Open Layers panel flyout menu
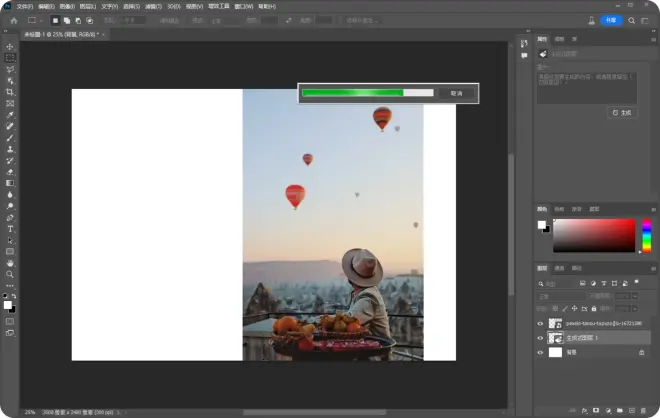Image resolution: width=660 pixels, height=418 pixels. 653,269
